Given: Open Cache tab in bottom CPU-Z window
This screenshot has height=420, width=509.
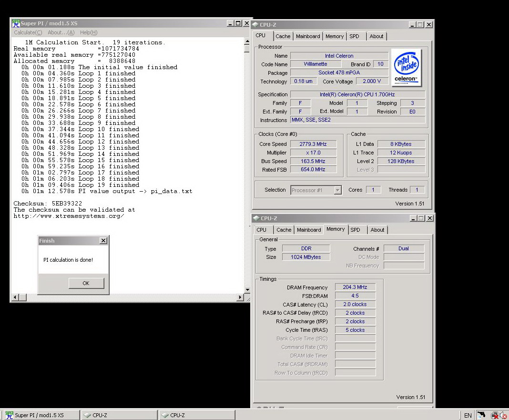Looking at the screenshot, I should [284, 230].
